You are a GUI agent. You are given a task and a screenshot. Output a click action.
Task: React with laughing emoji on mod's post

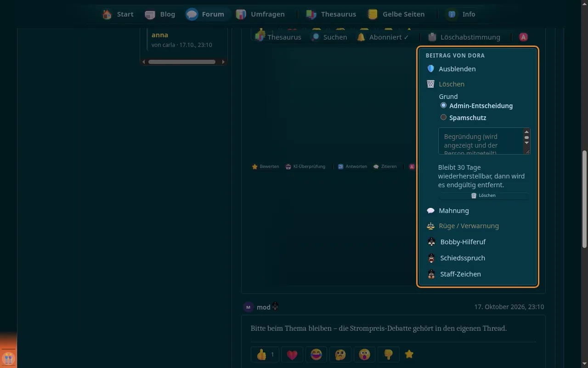coord(316,355)
